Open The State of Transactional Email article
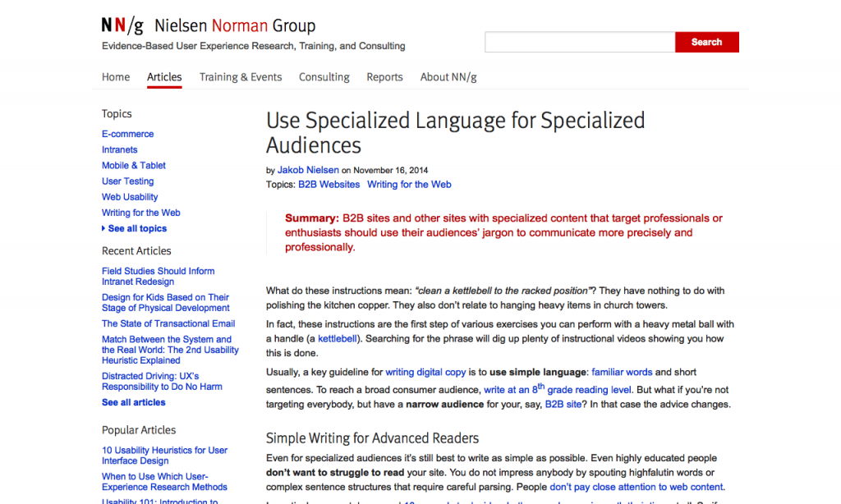 coord(168,323)
